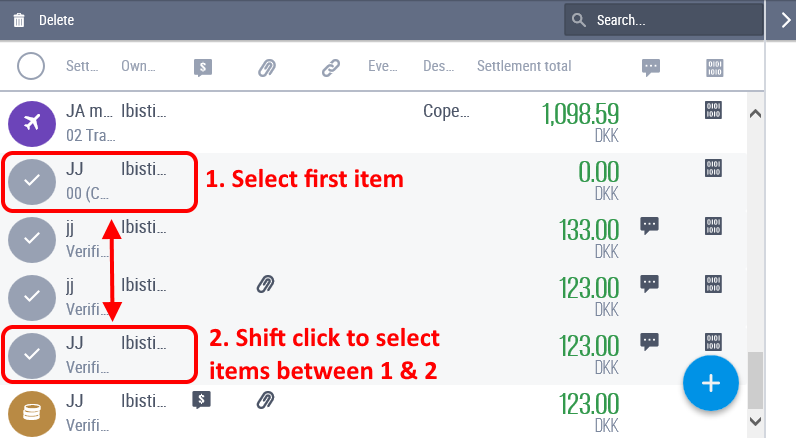
Task: Open comment bubble on the 133.00 row
Action: (649, 226)
